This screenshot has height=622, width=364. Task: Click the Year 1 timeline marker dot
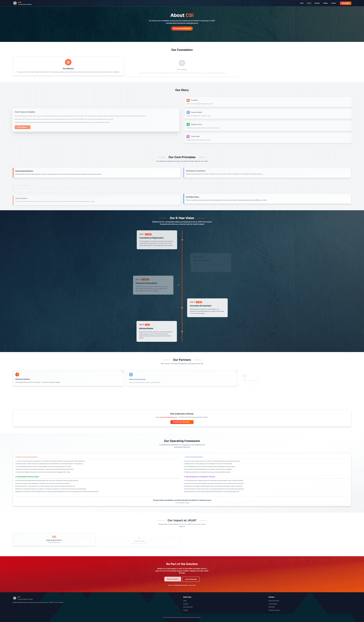(x=182, y=240)
